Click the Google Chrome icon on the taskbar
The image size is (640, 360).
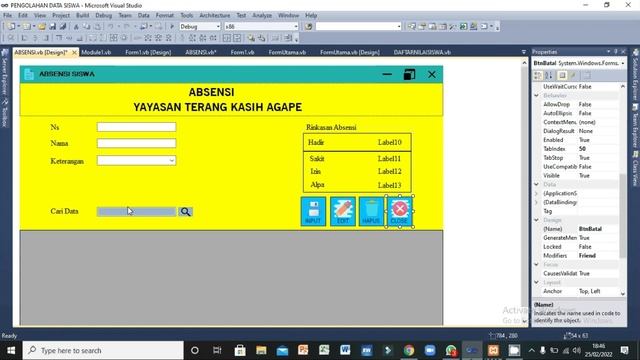click(x=409, y=350)
